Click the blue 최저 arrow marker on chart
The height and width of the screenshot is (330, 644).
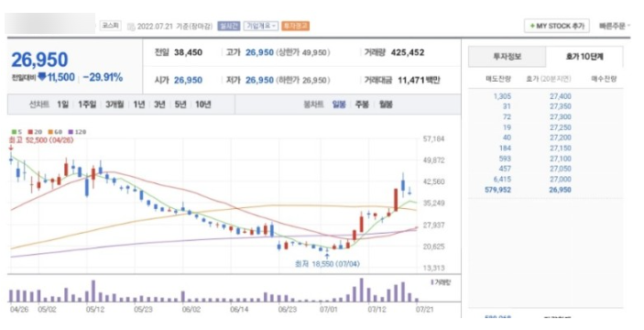click(327, 256)
